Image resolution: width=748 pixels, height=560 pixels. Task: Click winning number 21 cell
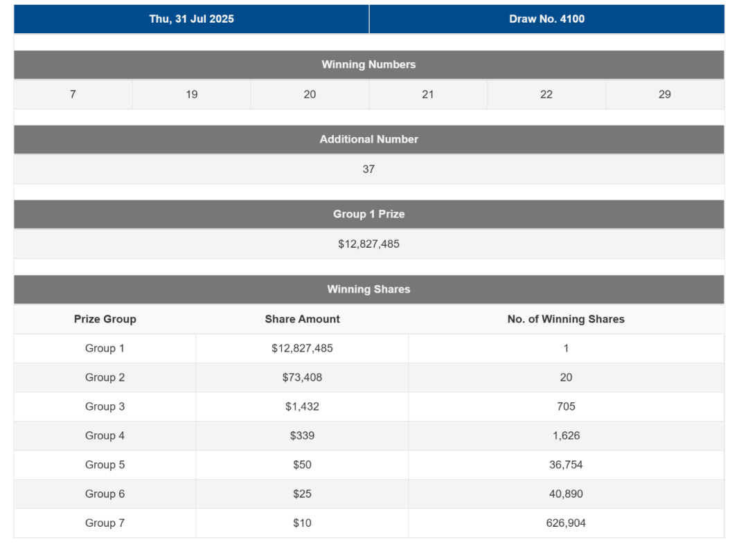pos(428,94)
